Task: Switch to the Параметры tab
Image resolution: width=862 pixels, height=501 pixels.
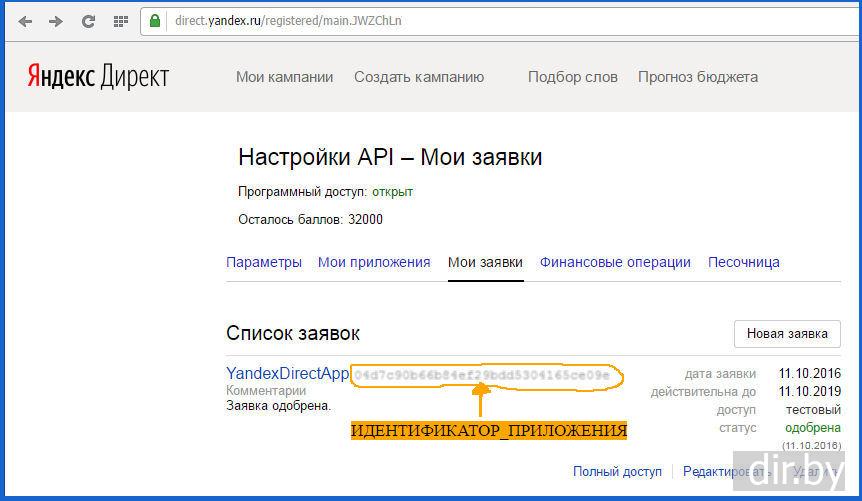Action: (x=264, y=262)
